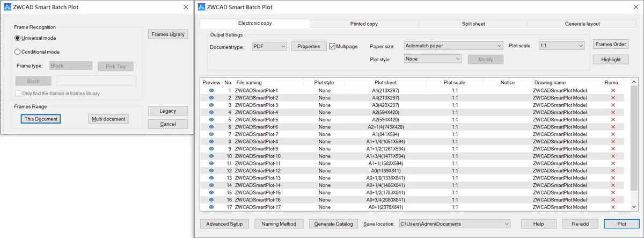Toggle Only find frames in frames library checkbox
This screenshot has height=238, width=644.
(18, 93)
